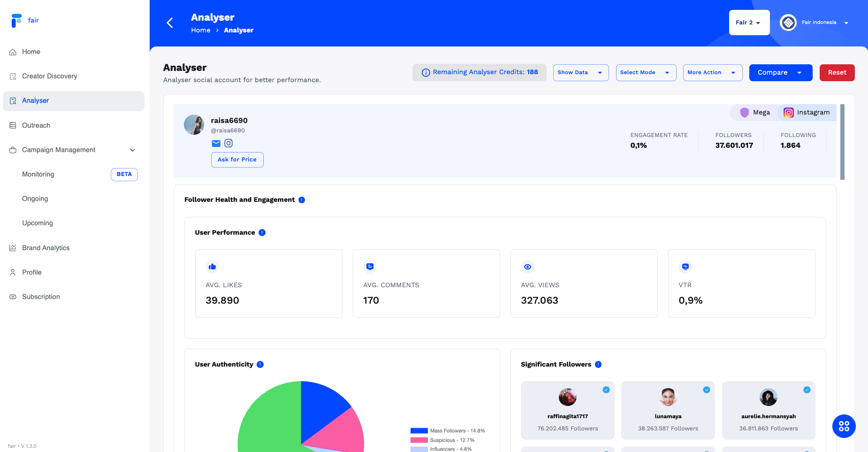This screenshot has width=868, height=452.
Task: Click the light blue Influencers legend swatch
Action: tap(419, 449)
